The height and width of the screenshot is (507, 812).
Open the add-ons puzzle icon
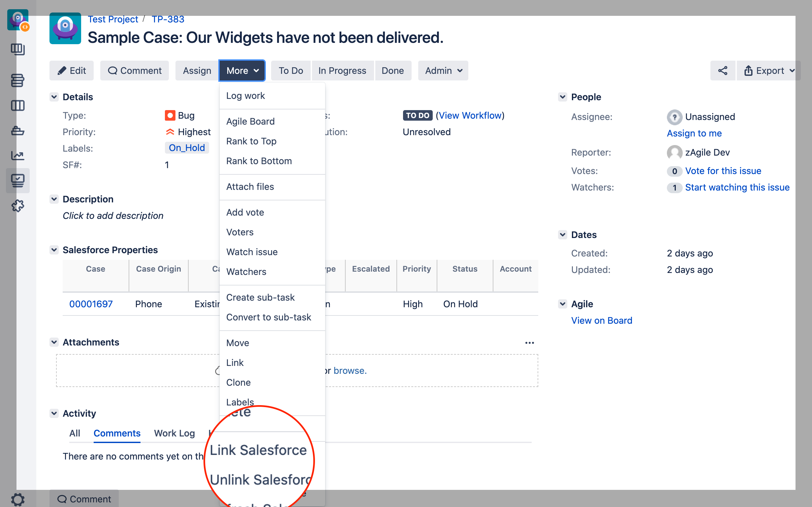tap(17, 206)
